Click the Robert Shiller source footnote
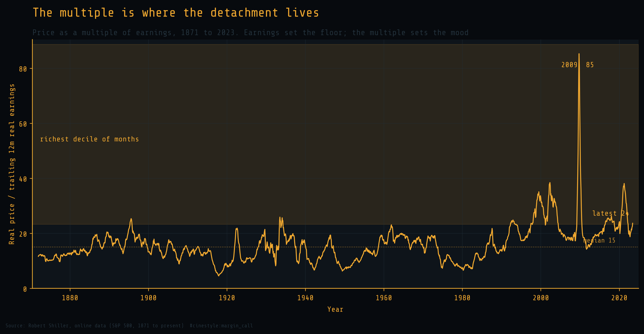This screenshot has height=334, width=644. (129, 326)
